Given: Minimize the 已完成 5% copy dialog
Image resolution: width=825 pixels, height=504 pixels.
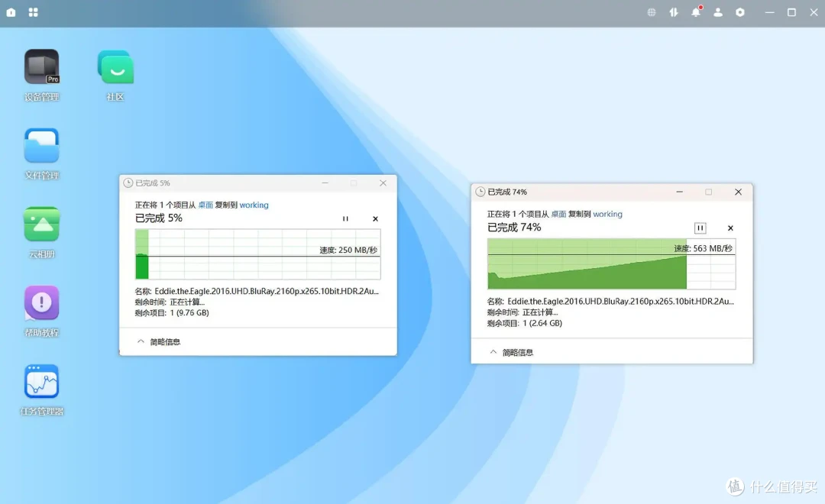Looking at the screenshot, I should [x=325, y=183].
